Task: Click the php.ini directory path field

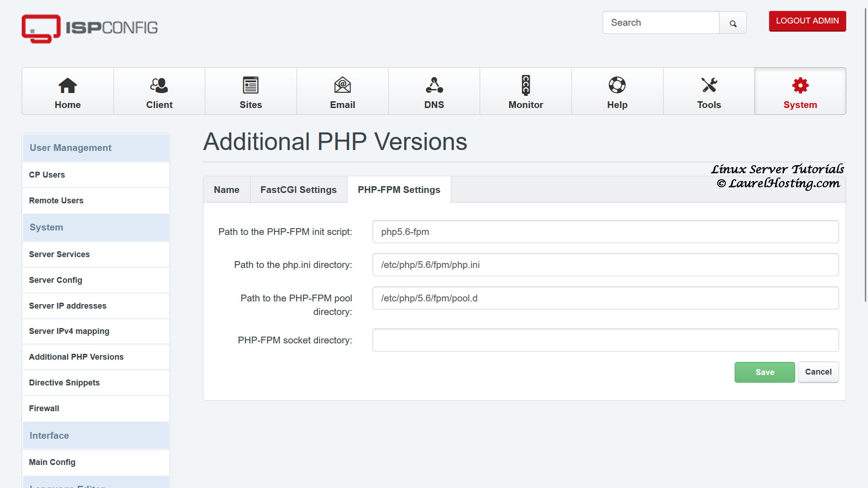Action: 605,265
